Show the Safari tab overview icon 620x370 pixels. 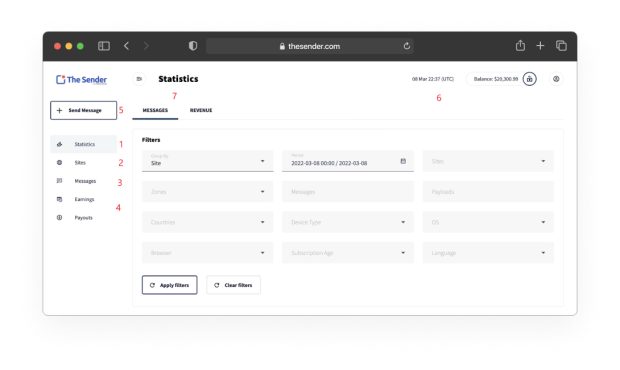(x=561, y=46)
